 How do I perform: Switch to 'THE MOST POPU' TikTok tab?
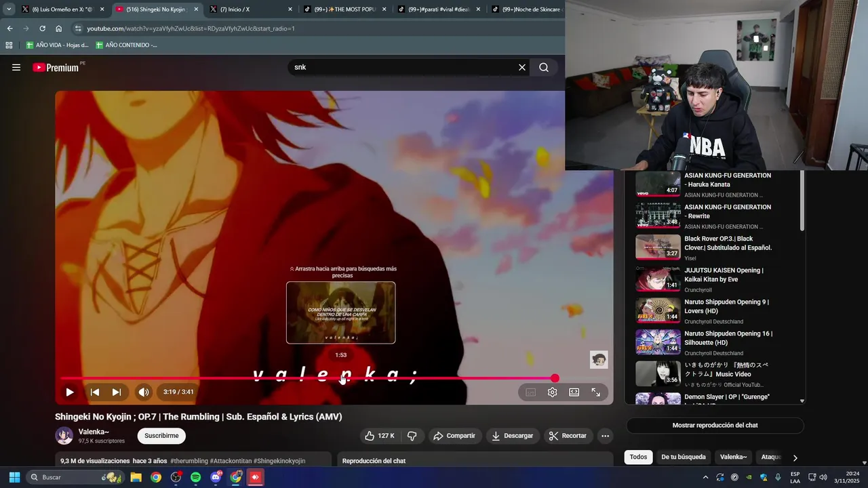tap(345, 9)
